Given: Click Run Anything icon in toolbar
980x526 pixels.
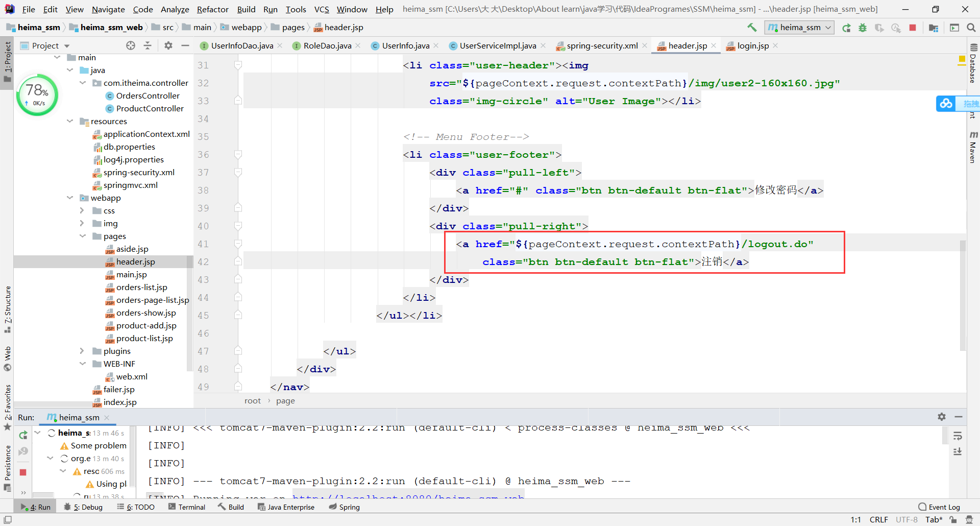Looking at the screenshot, I should [954, 28].
